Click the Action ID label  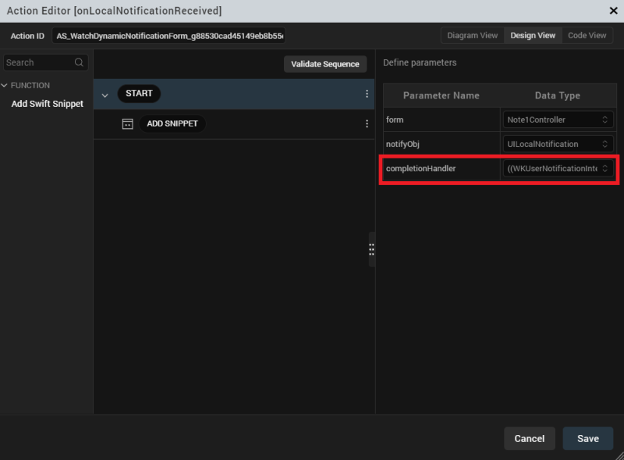pos(27,36)
